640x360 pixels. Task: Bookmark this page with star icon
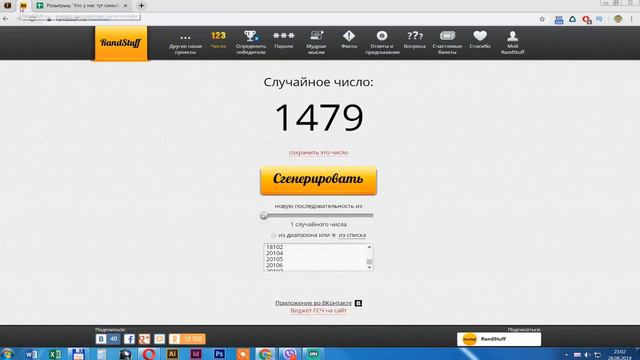pos(542,19)
